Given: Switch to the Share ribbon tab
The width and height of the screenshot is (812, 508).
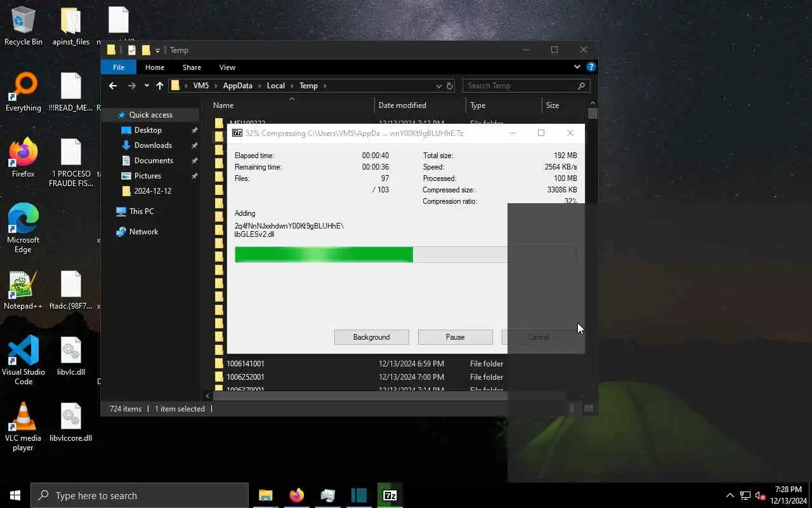Looking at the screenshot, I should pyautogui.click(x=192, y=67).
